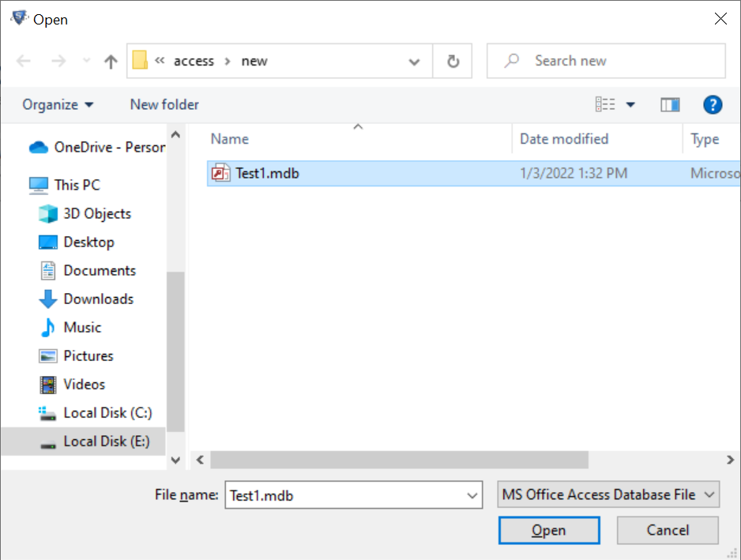This screenshot has width=741, height=560.
Task: Sort by Date modified column
Action: [564, 139]
